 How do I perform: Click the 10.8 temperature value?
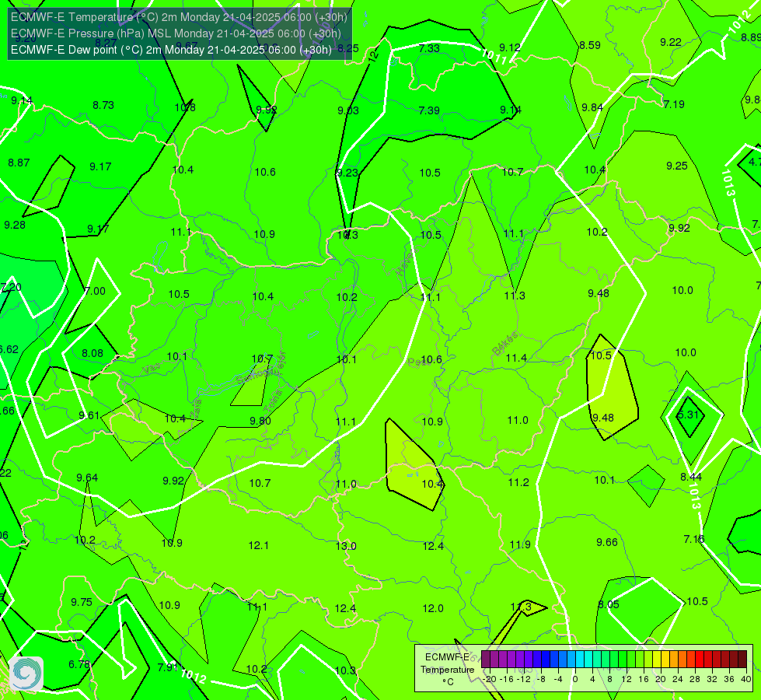coord(186,107)
